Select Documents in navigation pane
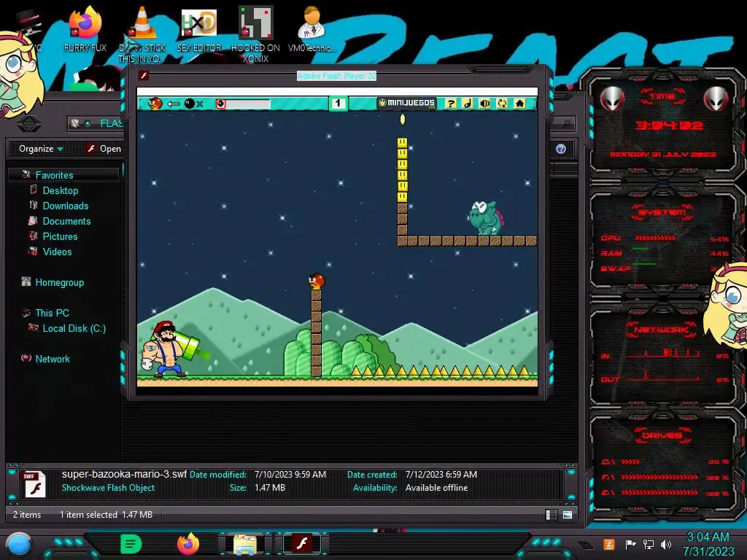 (x=66, y=221)
